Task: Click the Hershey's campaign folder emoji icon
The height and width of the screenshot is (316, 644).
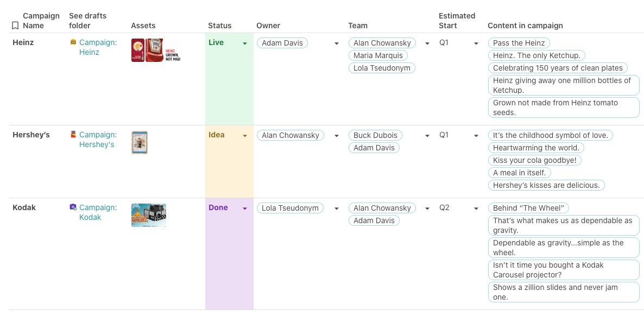Action: [73, 135]
